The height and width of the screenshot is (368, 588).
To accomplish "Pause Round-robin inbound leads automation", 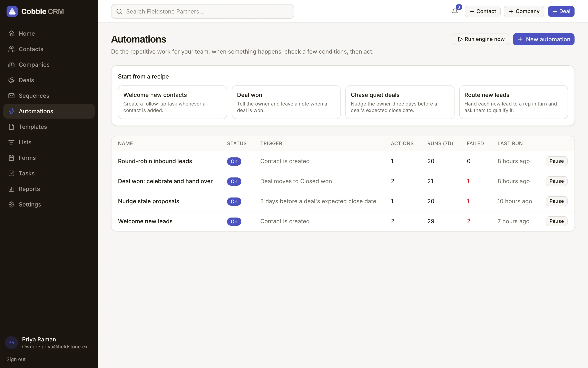I will click(x=556, y=161).
